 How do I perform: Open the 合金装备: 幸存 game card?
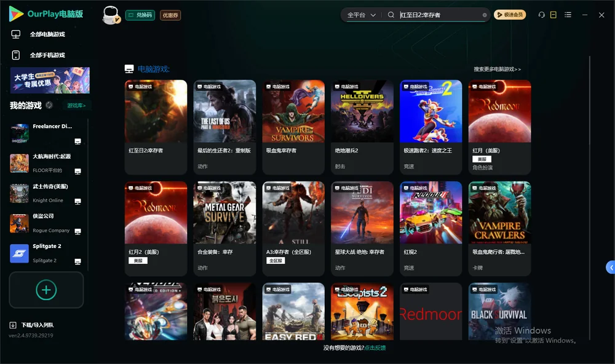tap(224, 229)
